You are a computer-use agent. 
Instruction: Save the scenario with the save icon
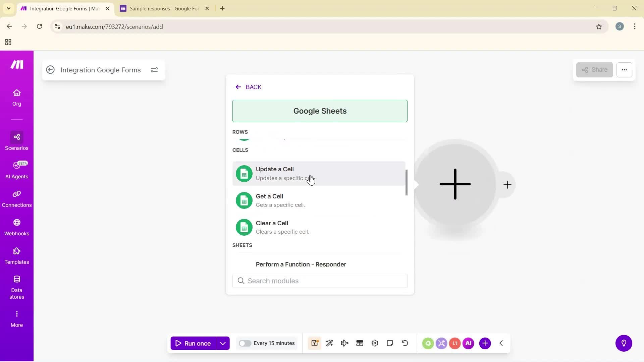pos(314,343)
